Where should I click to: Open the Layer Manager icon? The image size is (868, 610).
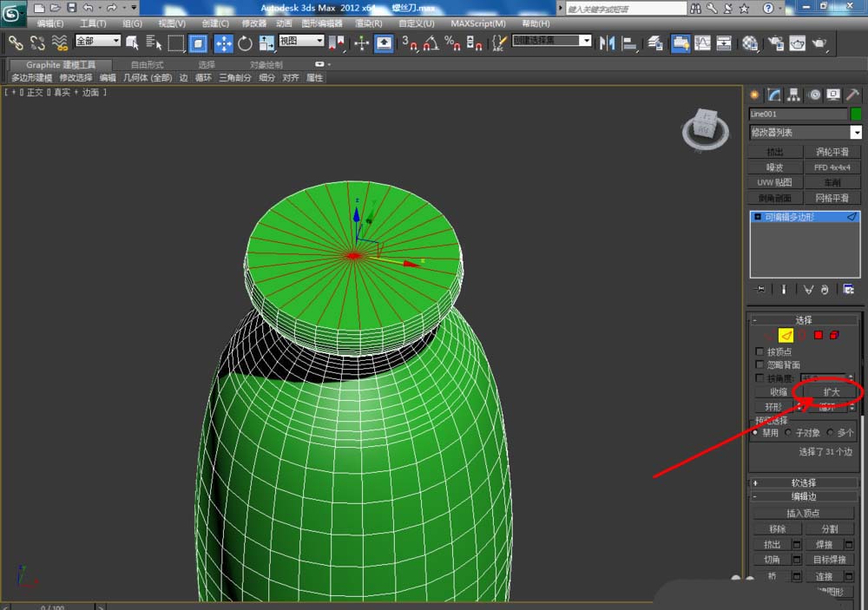click(x=654, y=43)
